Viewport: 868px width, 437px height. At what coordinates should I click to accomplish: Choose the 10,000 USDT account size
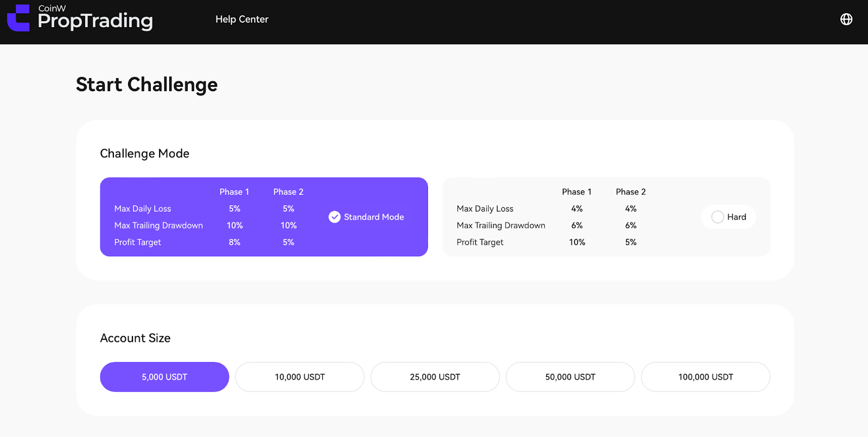pyautogui.click(x=300, y=377)
